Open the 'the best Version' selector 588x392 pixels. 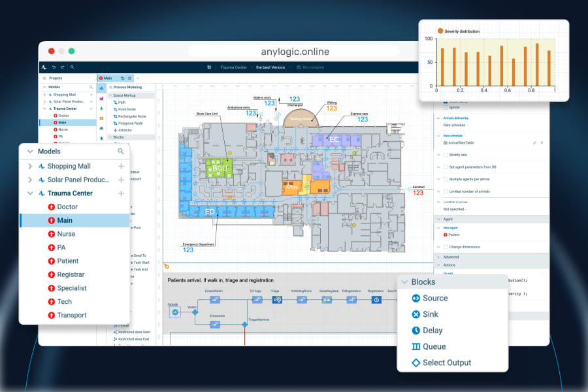[270, 67]
